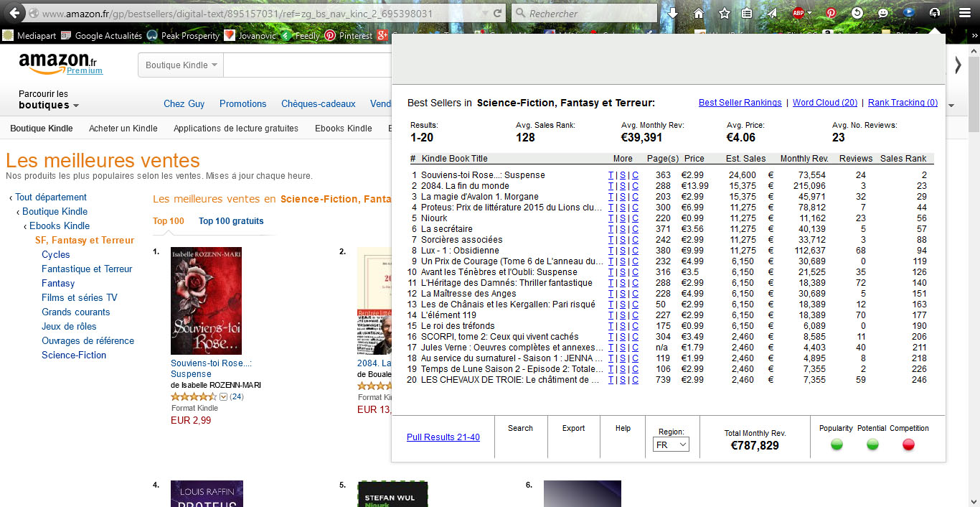The height and width of the screenshot is (507, 980).
Task: Open the Region FR dropdown
Action: coord(672,445)
